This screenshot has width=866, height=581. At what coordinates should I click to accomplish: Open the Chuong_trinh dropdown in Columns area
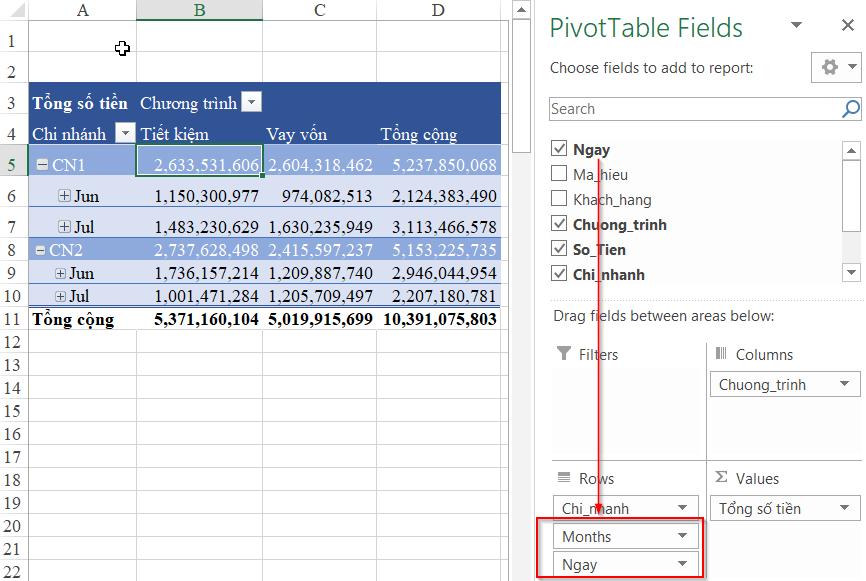(x=846, y=384)
